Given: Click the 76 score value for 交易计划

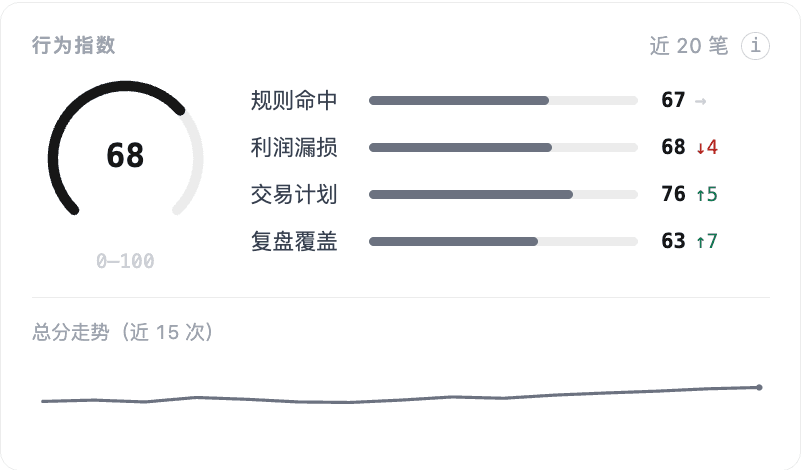Looking at the screenshot, I should 673,194.
